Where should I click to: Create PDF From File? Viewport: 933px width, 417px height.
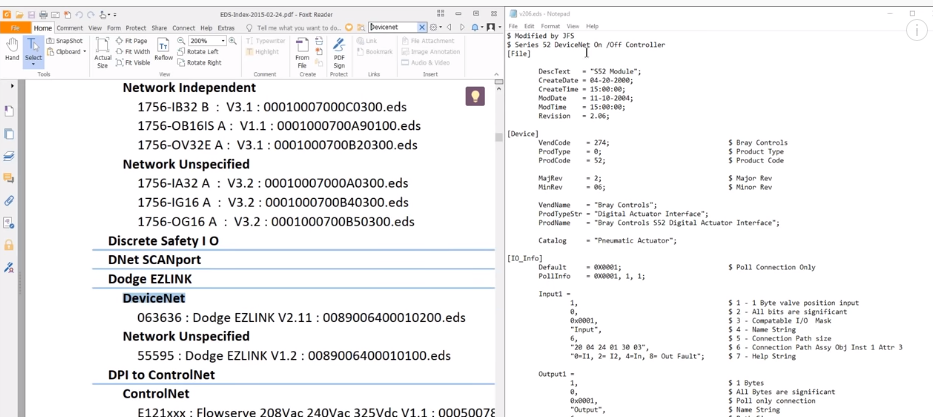[x=302, y=51]
